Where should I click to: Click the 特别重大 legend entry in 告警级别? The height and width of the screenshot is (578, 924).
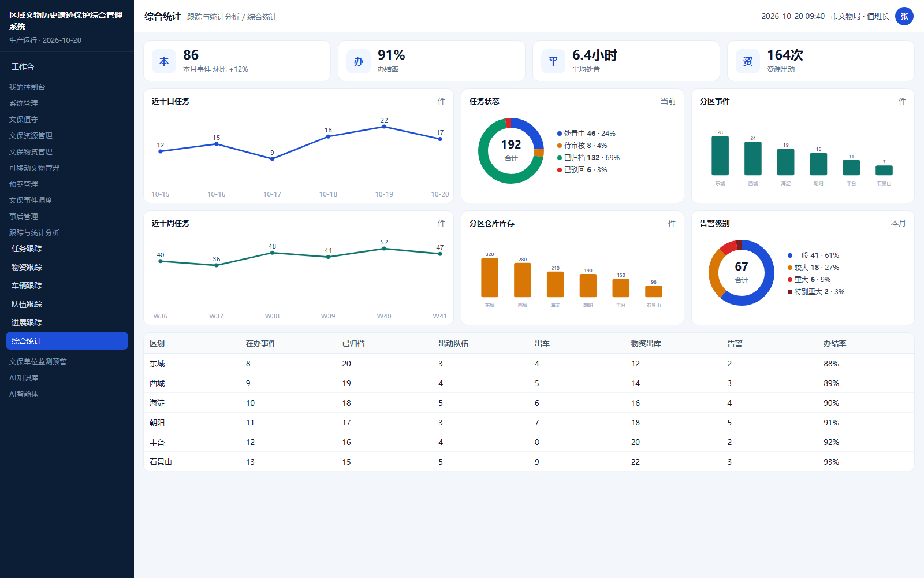pos(816,292)
